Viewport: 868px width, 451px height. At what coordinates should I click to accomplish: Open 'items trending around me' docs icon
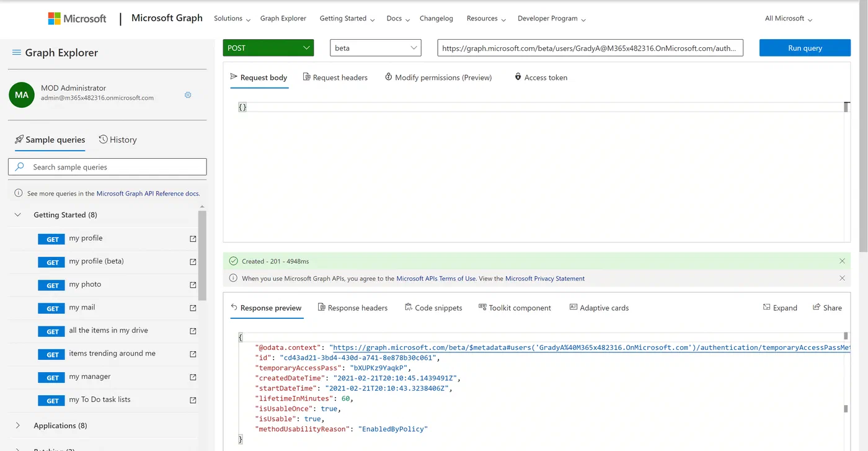click(193, 354)
